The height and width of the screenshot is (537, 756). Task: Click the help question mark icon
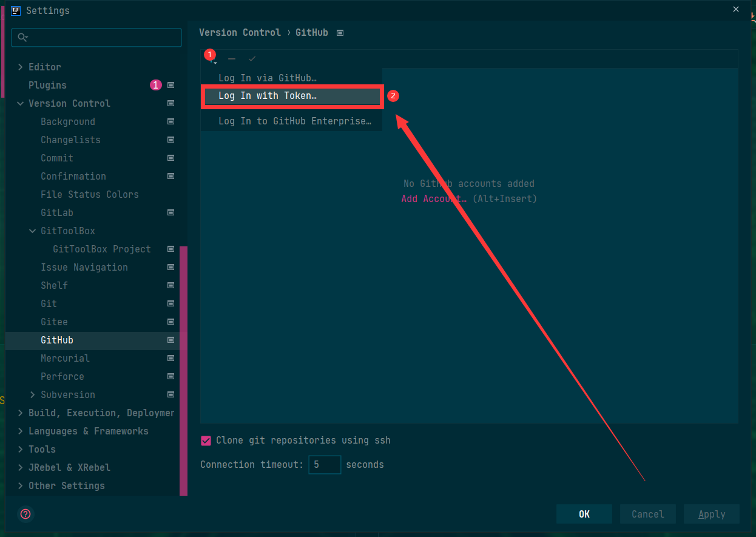(x=25, y=514)
